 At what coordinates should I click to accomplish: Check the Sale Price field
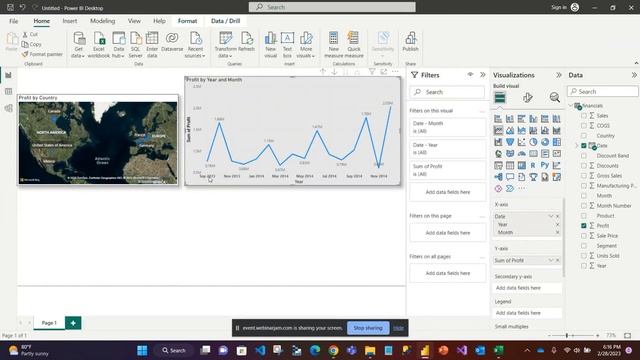click(584, 236)
